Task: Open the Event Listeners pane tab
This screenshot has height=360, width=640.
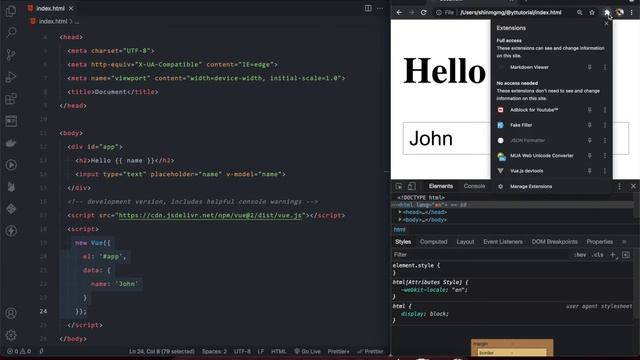Action: tap(503, 242)
